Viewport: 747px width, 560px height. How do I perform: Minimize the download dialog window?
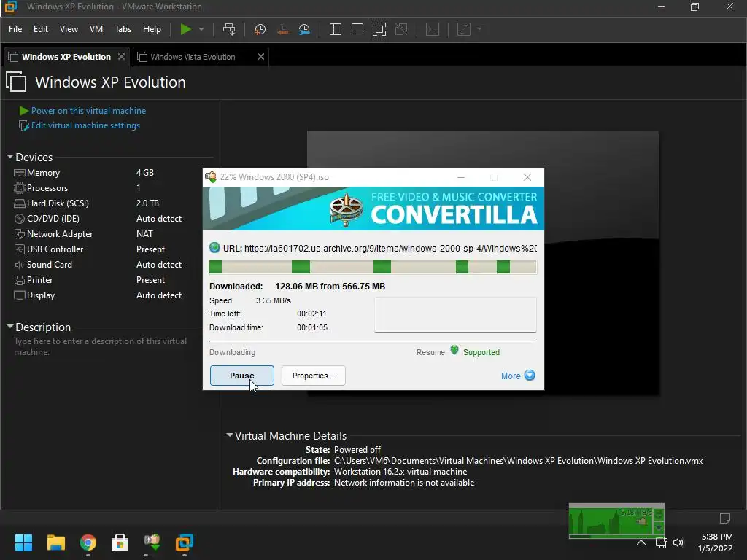[461, 177]
